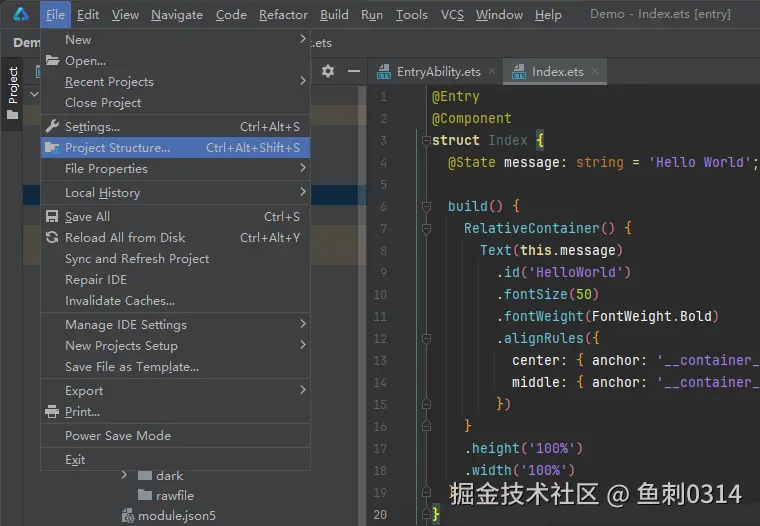Switch to the Index.ets tab
This screenshot has width=760, height=526.
[555, 71]
